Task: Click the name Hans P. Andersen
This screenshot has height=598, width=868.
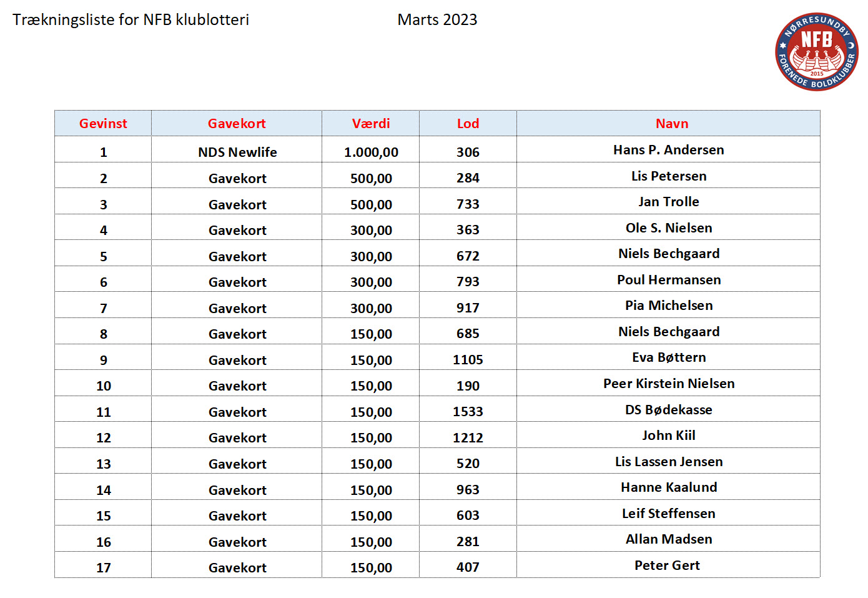Action: point(669,150)
